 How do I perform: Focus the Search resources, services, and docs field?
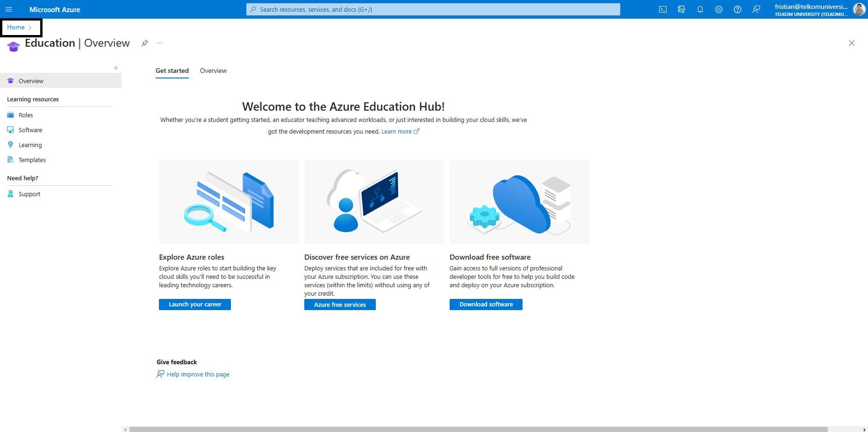click(433, 9)
